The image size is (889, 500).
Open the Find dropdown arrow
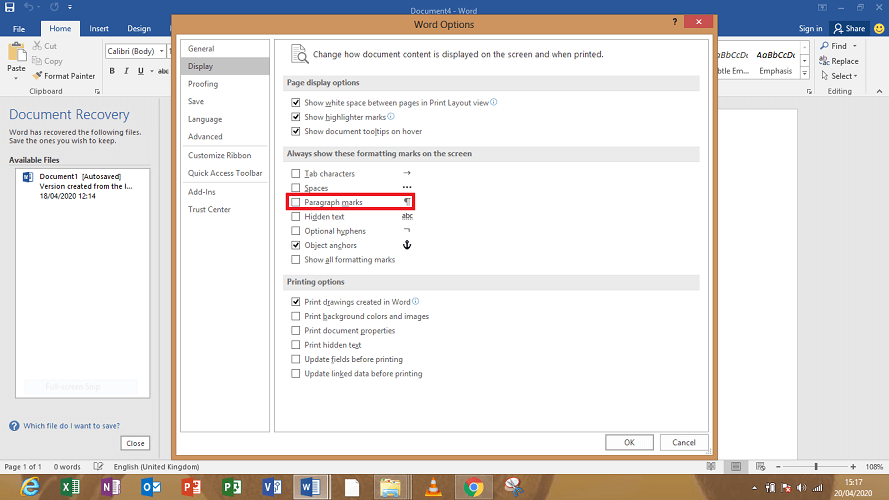coord(854,46)
